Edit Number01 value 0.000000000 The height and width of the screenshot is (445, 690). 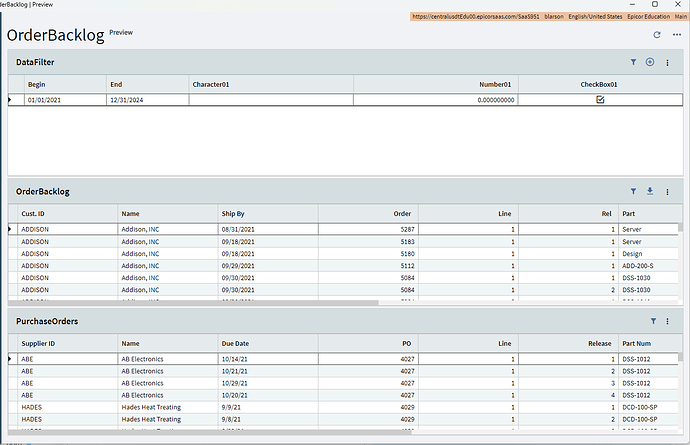click(x=436, y=100)
